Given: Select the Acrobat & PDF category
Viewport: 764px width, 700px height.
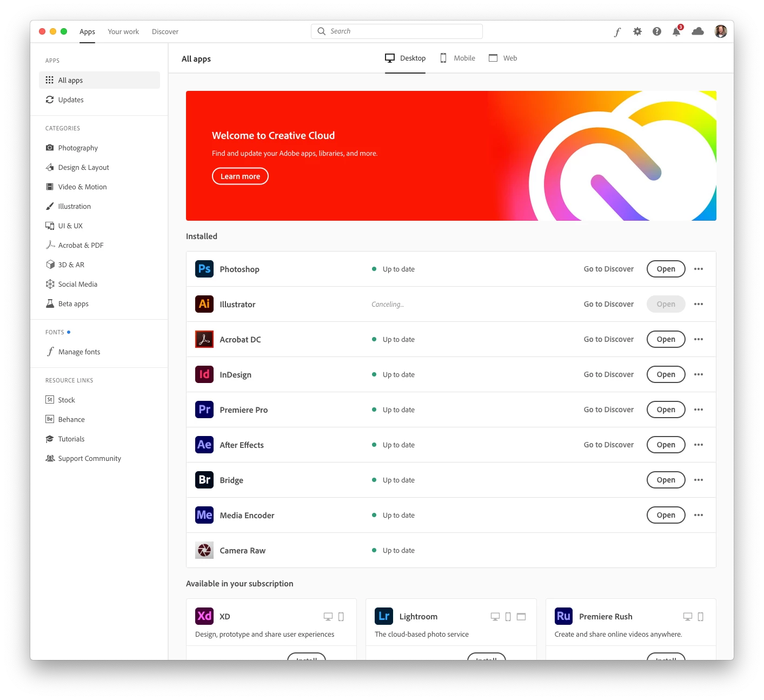Looking at the screenshot, I should coord(99,245).
